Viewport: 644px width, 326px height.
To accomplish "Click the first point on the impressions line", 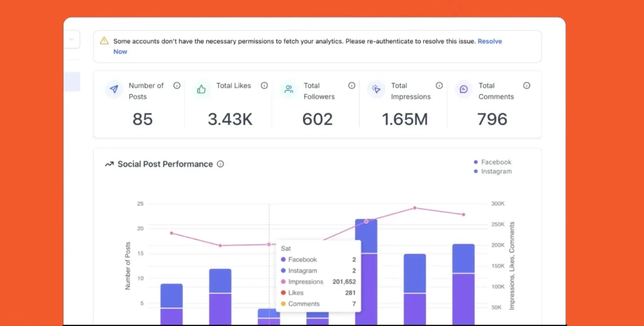I will 171,233.
